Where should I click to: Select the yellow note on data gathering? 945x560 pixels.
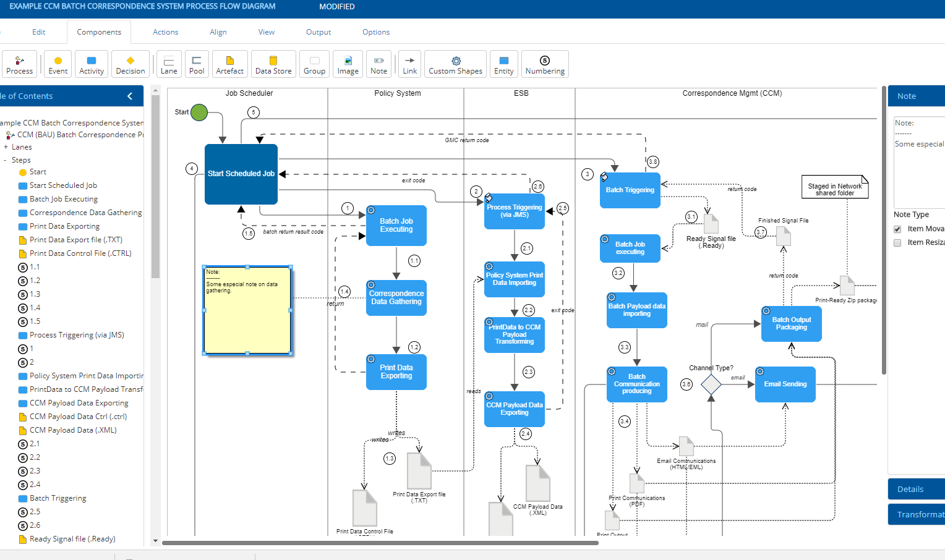coord(247,310)
